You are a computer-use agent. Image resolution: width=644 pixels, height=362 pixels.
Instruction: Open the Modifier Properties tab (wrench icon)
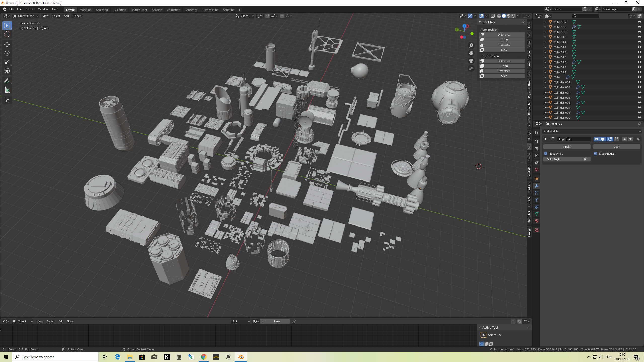(537, 186)
